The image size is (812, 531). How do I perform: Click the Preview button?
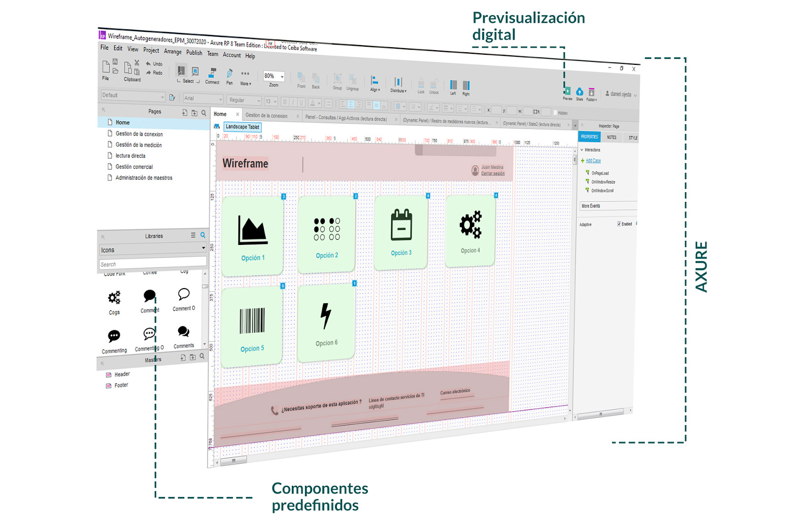coord(567,93)
